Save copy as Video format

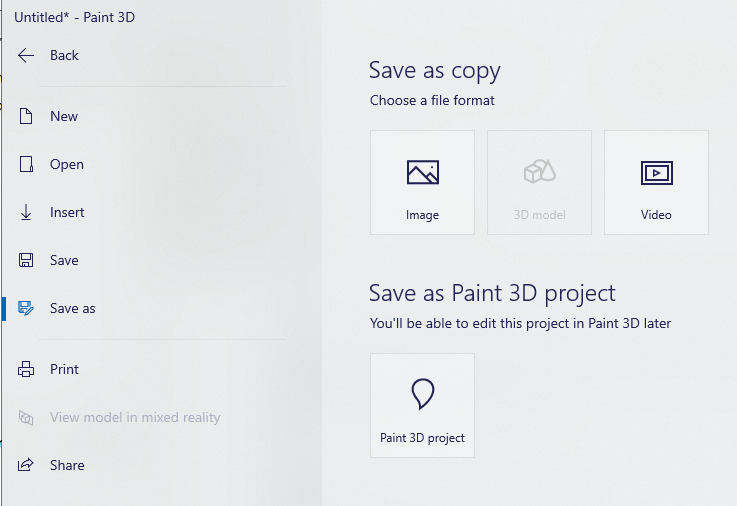click(656, 182)
